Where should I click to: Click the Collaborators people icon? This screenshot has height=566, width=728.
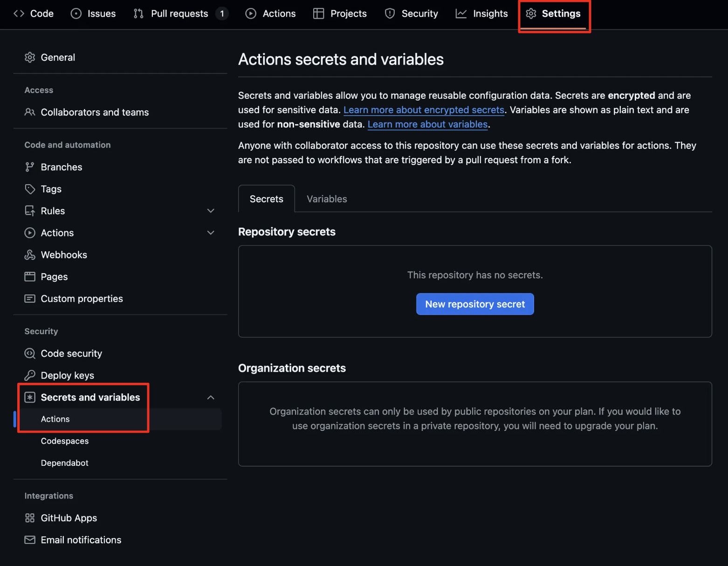click(x=30, y=112)
